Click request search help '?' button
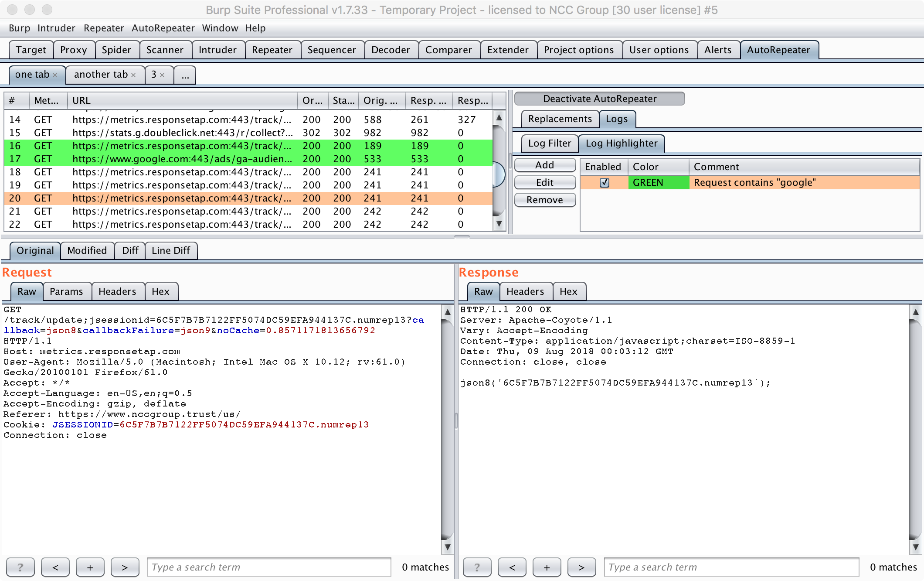 tap(20, 567)
